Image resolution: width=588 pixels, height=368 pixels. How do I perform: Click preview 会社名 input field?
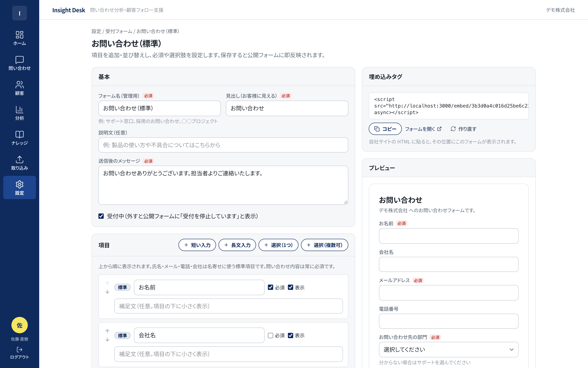(449, 264)
